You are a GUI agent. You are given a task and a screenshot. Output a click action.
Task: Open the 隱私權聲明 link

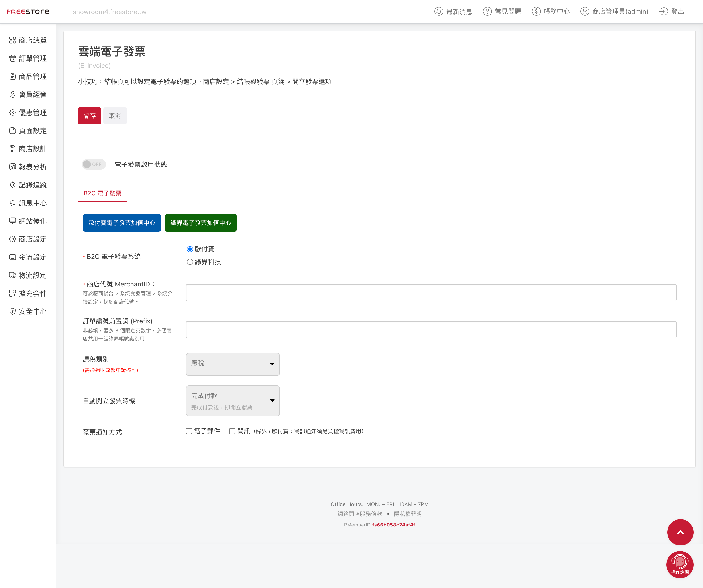[x=408, y=514]
